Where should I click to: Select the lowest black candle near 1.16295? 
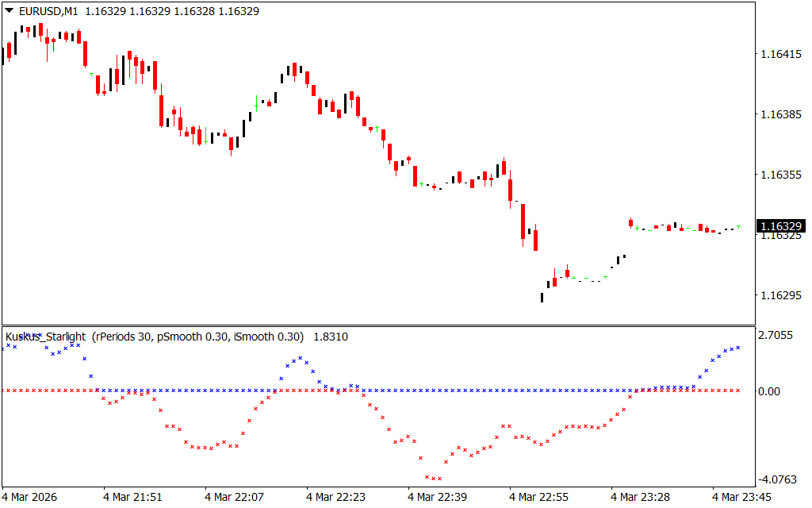542,297
